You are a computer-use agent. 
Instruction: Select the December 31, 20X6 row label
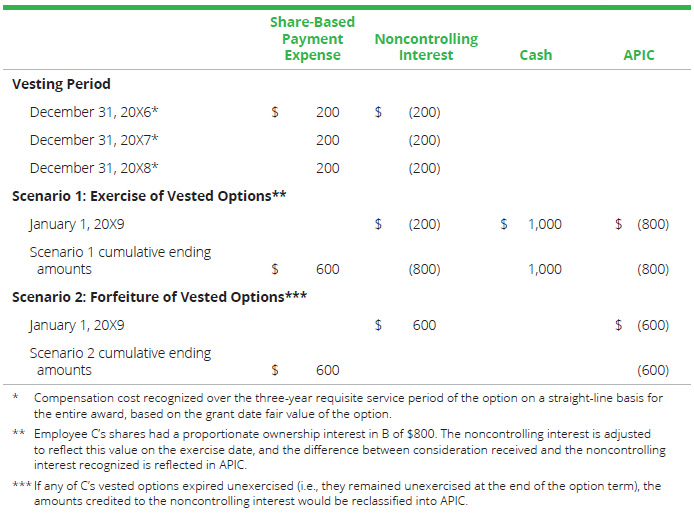pos(93,112)
